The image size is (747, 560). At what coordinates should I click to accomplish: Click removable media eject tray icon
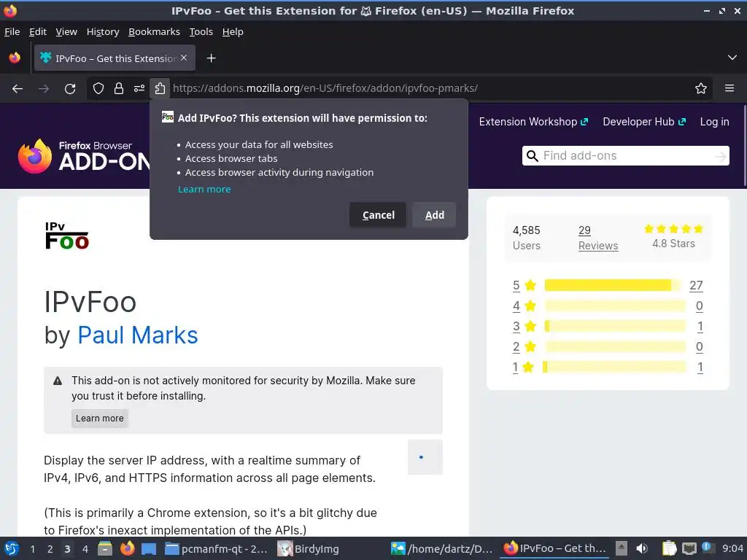622,548
